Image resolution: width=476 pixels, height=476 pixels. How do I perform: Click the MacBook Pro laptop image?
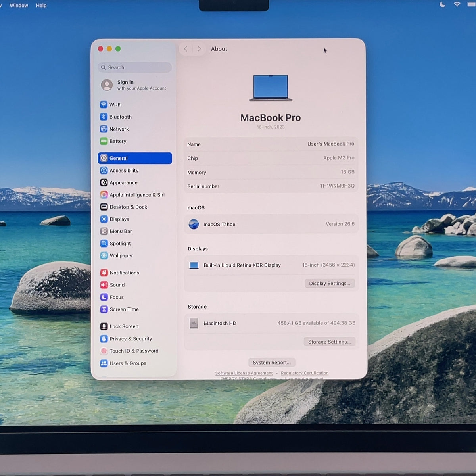tap(271, 88)
